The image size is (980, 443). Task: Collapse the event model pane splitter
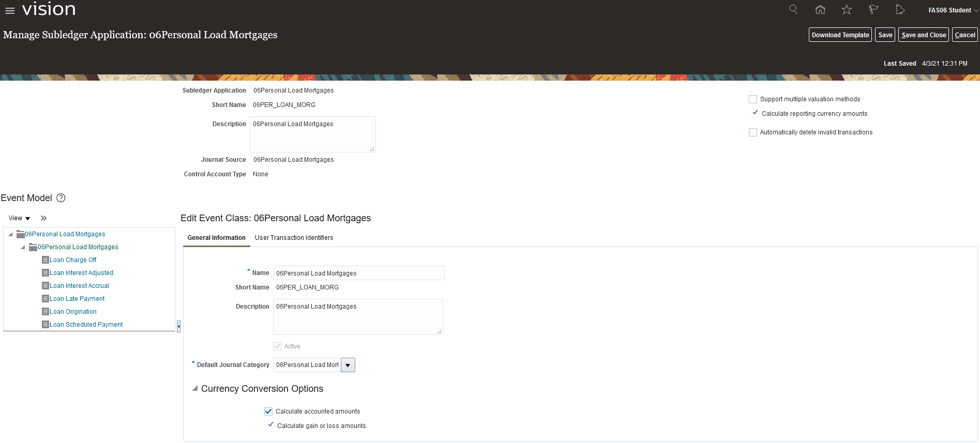tap(178, 326)
